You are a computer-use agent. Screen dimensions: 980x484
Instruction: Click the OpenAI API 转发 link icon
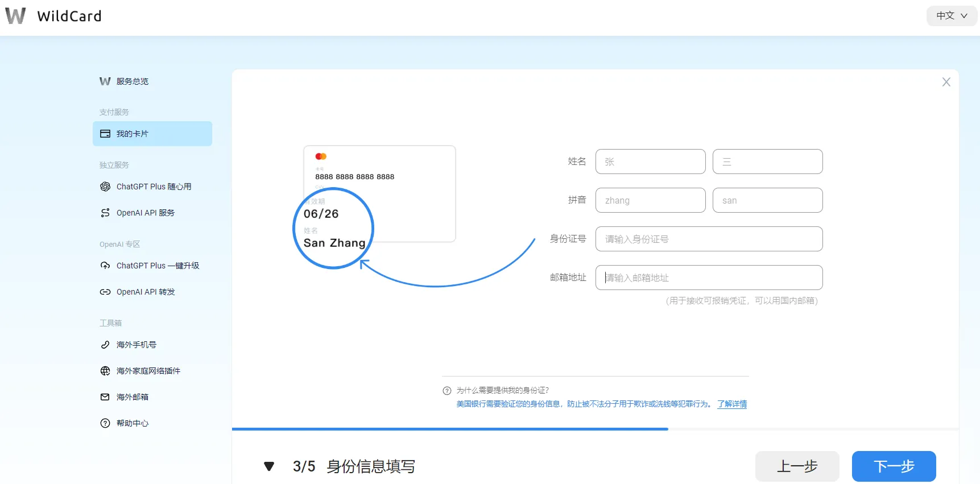click(x=105, y=292)
